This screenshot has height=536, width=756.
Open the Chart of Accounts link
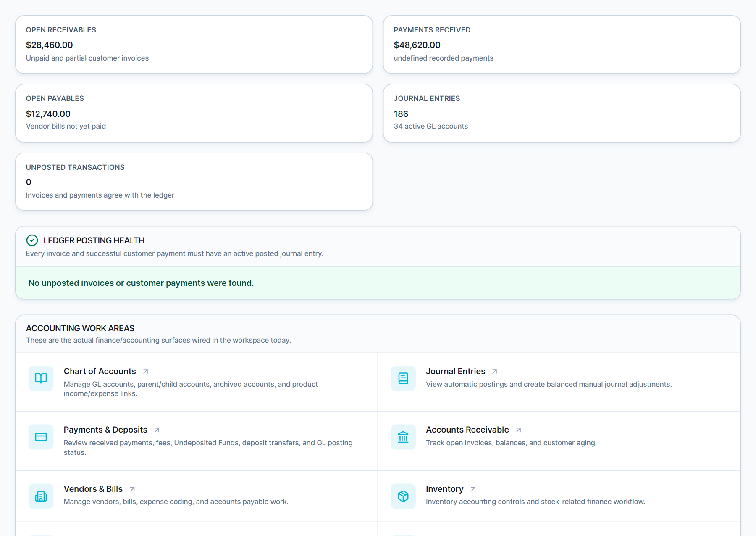[100, 371]
